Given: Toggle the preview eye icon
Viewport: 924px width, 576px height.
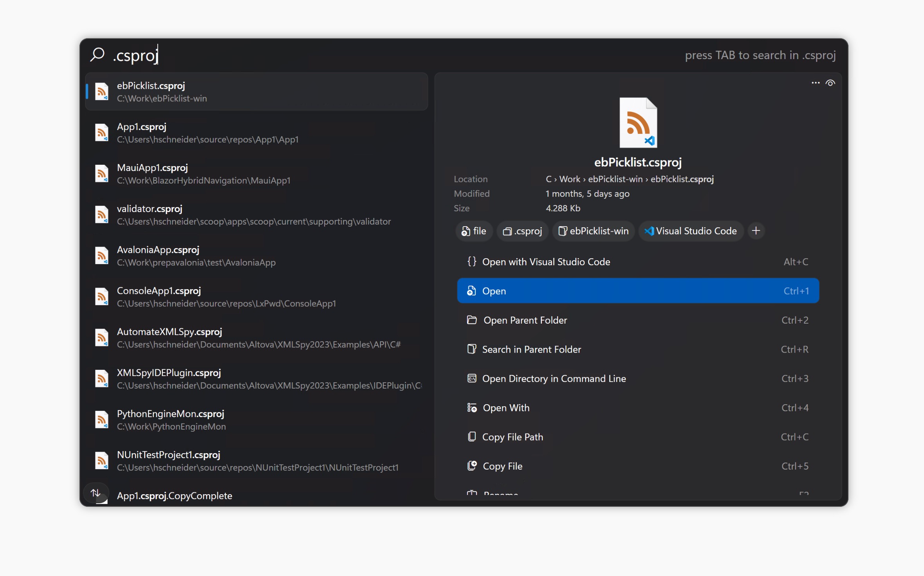Looking at the screenshot, I should click(830, 83).
